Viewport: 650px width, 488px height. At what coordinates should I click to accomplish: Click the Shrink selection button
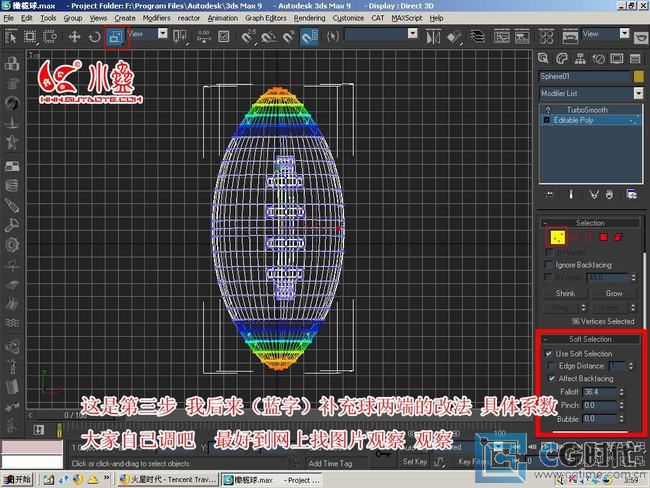[565, 293]
